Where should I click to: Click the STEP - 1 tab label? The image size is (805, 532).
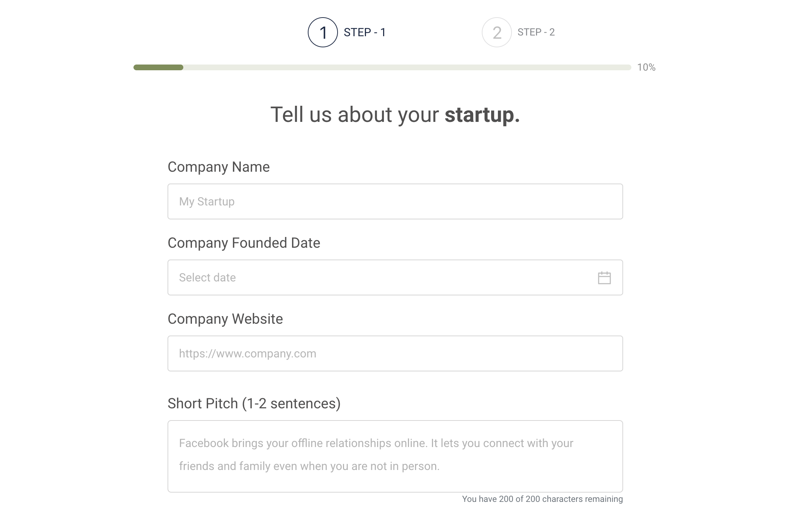coord(364,32)
